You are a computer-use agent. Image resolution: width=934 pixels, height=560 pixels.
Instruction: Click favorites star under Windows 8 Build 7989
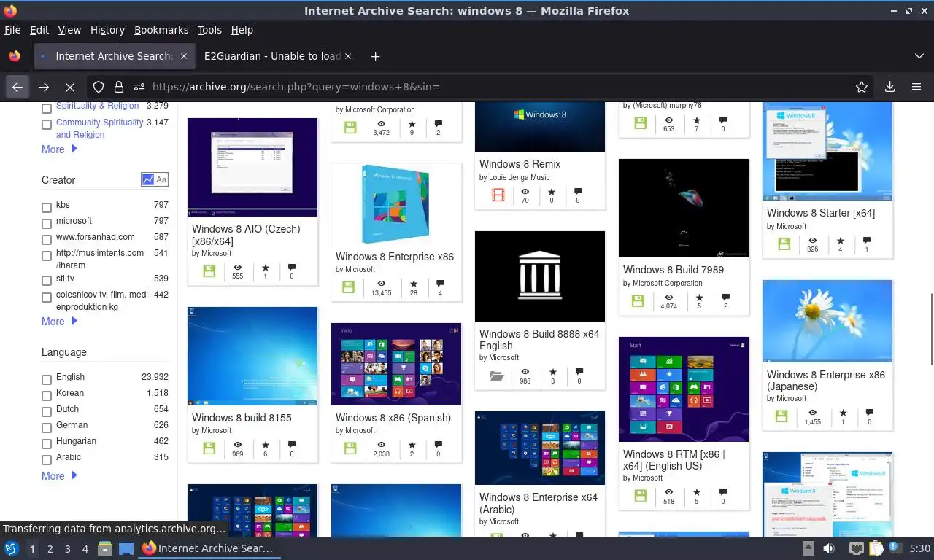[699, 297]
